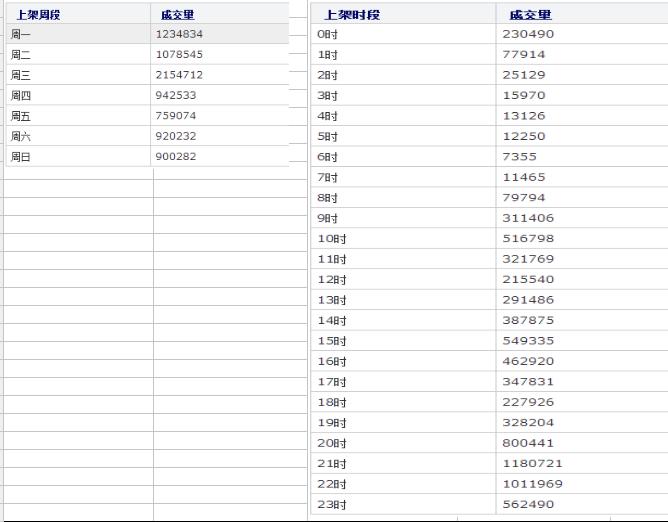Sort by the 上架时段 column header

(x=352, y=15)
